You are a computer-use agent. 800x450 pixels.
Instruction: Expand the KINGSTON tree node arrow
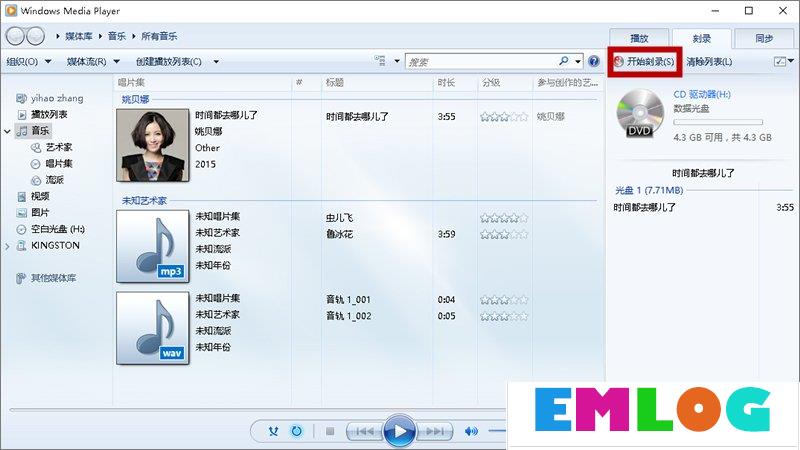click(x=7, y=246)
